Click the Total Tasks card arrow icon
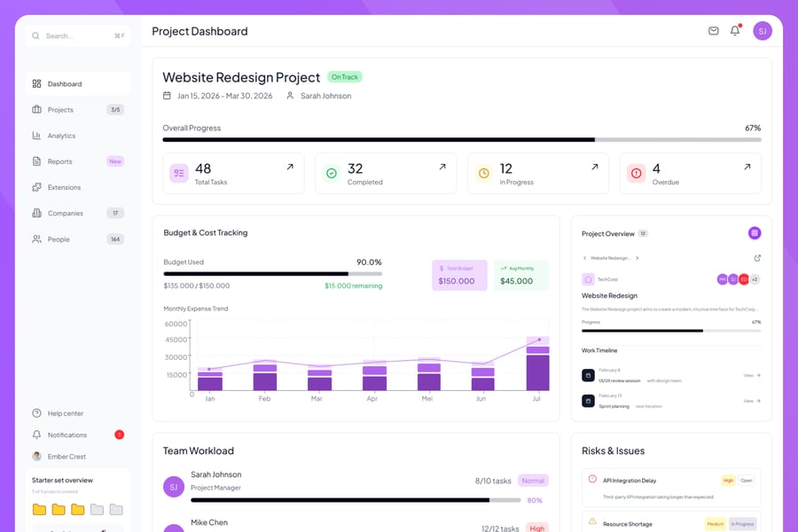Viewport: 798px width, 532px height. point(290,167)
